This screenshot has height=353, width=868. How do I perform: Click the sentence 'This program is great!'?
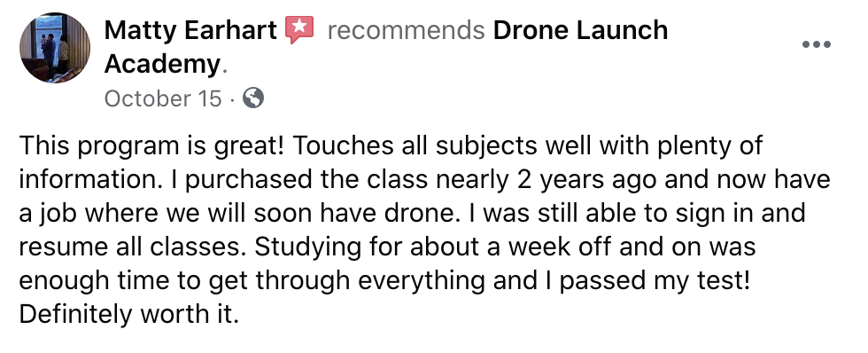151,145
